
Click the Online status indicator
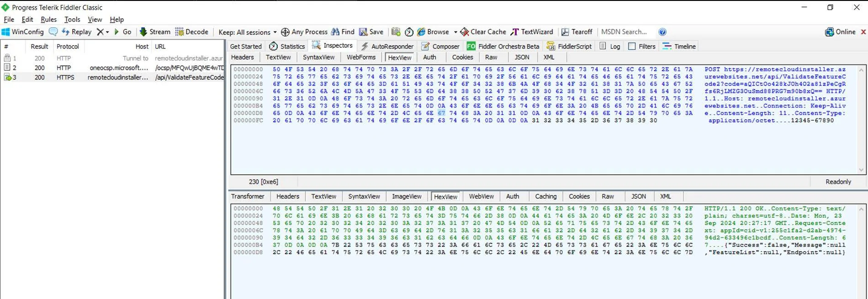point(840,32)
